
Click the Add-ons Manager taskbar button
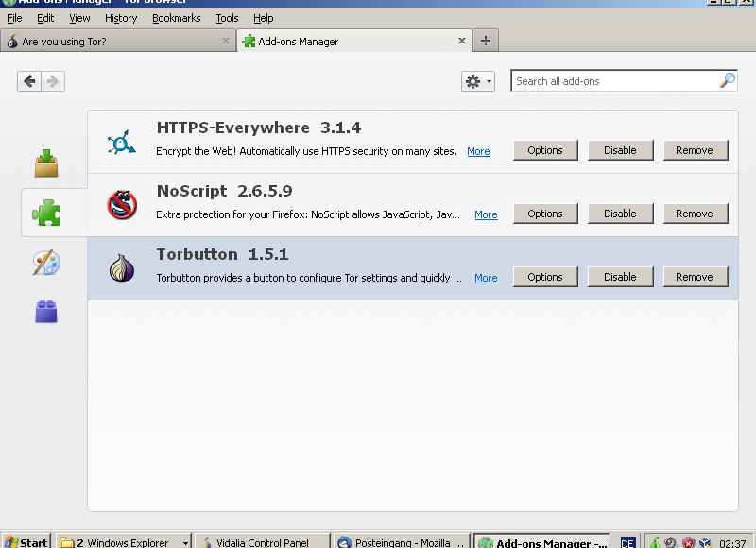pos(541,542)
